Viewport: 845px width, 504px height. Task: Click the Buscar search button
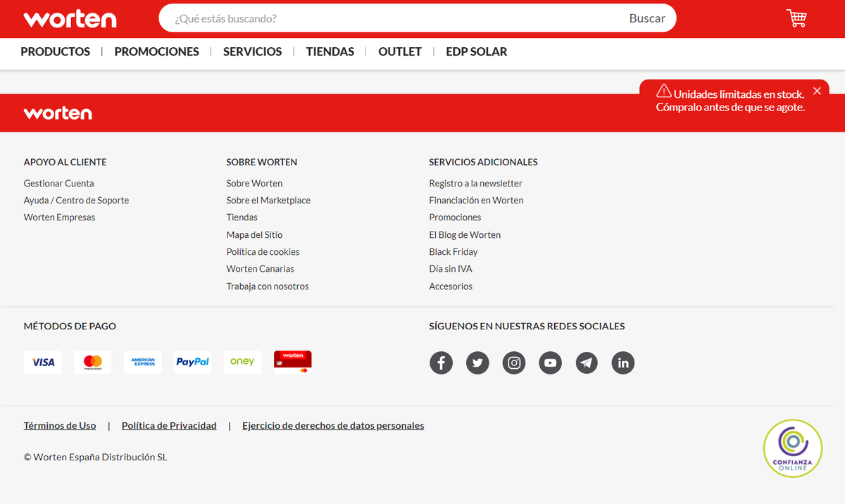point(647,18)
